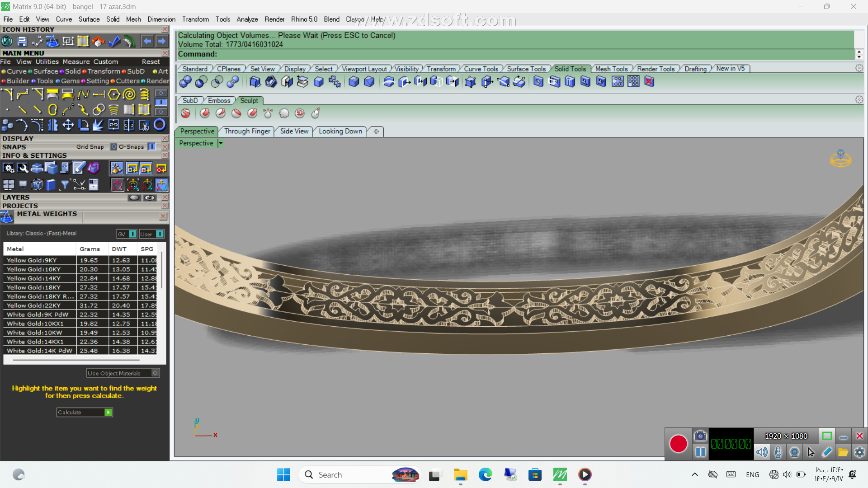Toggle the Use Object Materials option
The image size is (868, 488).
[155, 373]
